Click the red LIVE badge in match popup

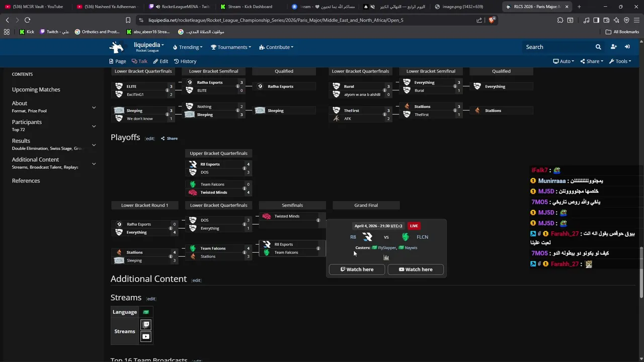pos(414,226)
